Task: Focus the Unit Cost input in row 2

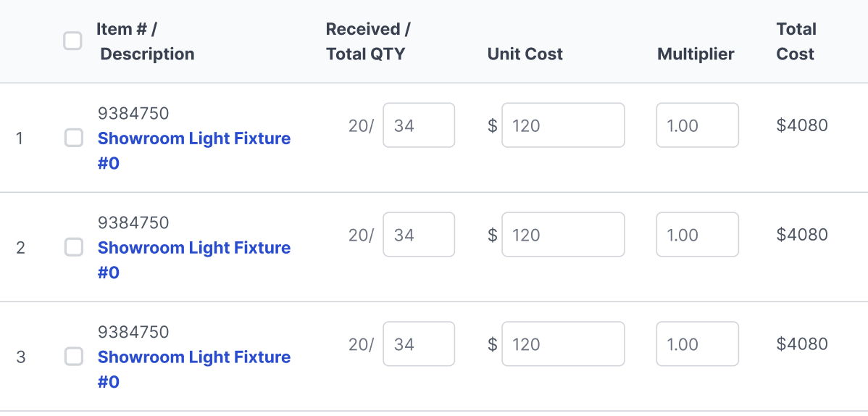Action: pos(563,235)
